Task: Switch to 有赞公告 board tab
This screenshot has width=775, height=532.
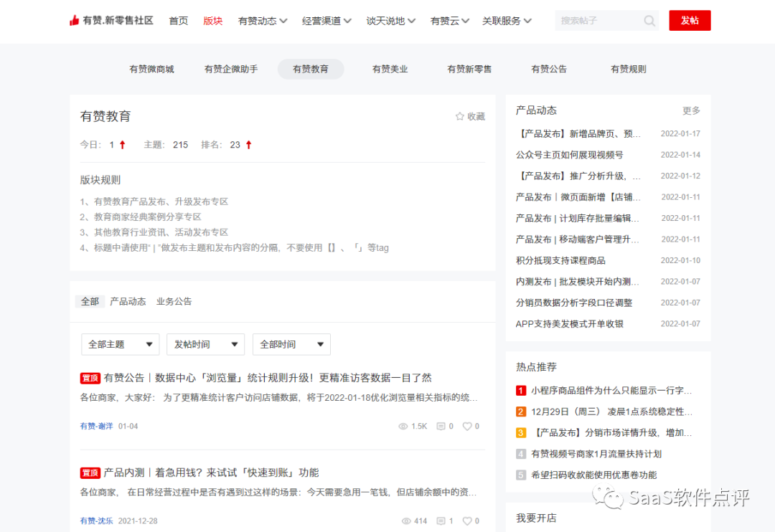Action: click(549, 69)
